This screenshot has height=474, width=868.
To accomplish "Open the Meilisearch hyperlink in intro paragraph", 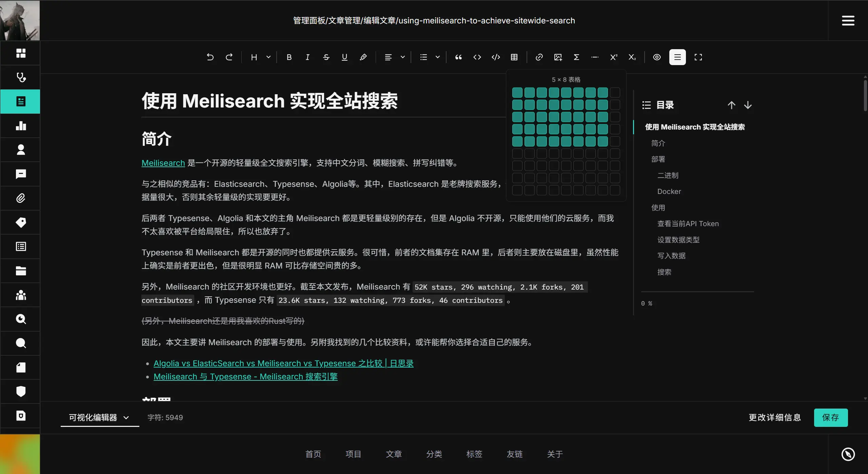I will pos(163,163).
